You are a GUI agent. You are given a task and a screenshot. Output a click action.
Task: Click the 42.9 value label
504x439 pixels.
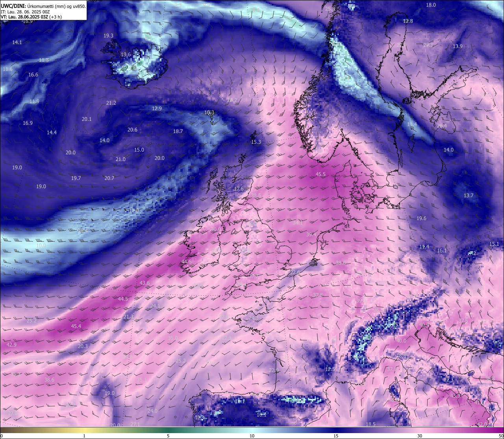click(11, 345)
